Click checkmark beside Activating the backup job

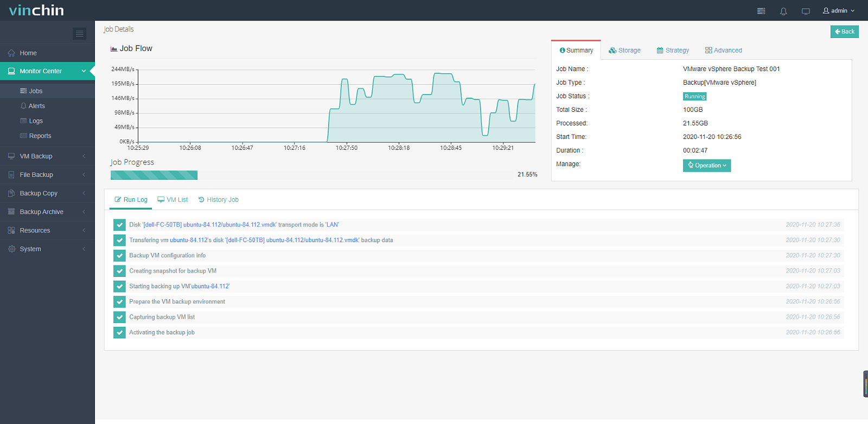coord(119,332)
